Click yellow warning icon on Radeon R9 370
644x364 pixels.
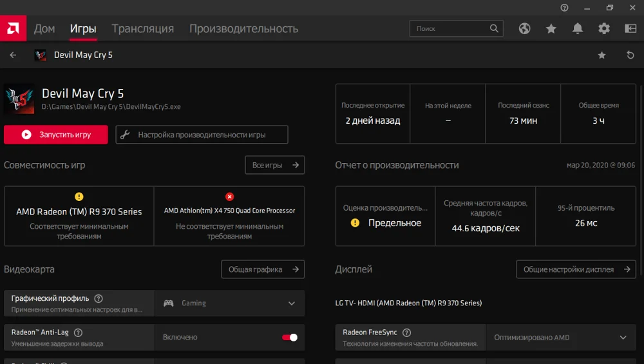79,196
